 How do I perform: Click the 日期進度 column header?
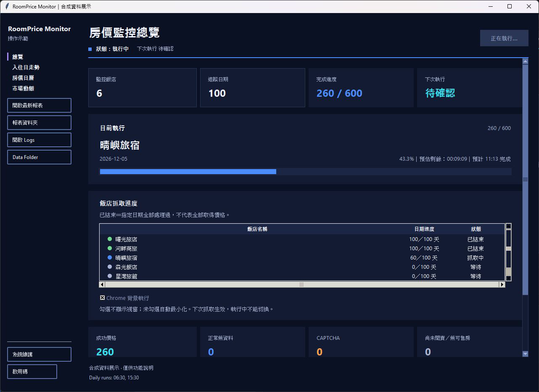pos(424,229)
